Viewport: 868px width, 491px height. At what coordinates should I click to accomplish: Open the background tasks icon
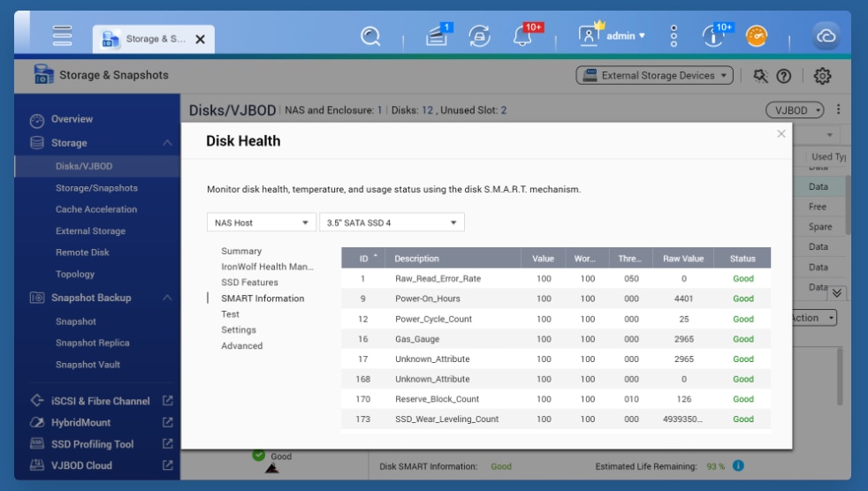480,36
